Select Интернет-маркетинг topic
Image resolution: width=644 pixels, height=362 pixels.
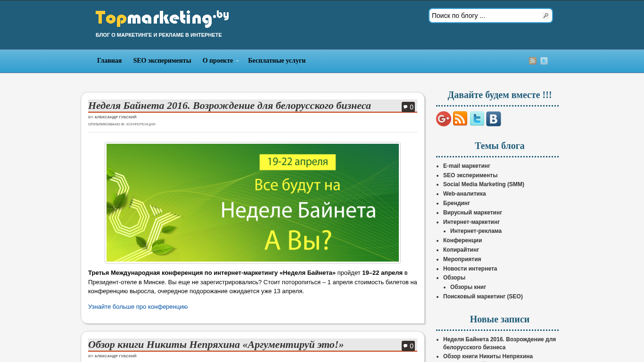pyautogui.click(x=471, y=222)
